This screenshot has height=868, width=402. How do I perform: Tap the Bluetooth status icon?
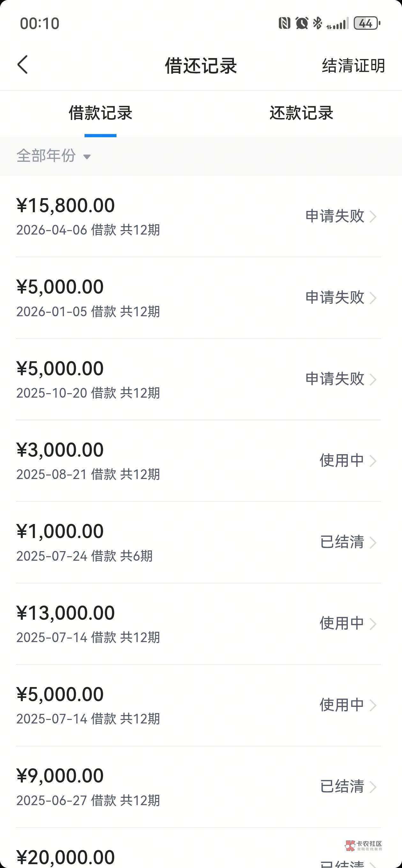click(317, 23)
